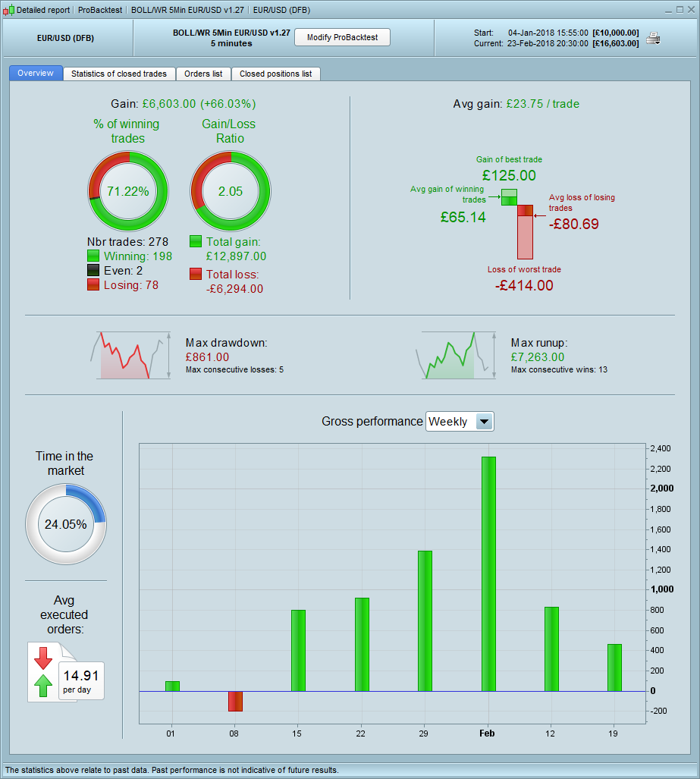Click the green bar for week 12
Image resolution: width=700 pixels, height=779 pixels.
[551, 649]
